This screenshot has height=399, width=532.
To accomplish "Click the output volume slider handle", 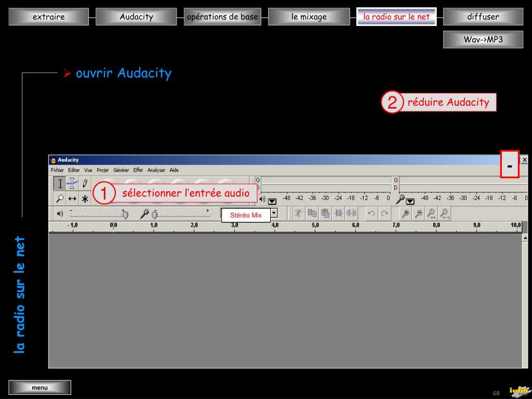I will click(125, 215).
